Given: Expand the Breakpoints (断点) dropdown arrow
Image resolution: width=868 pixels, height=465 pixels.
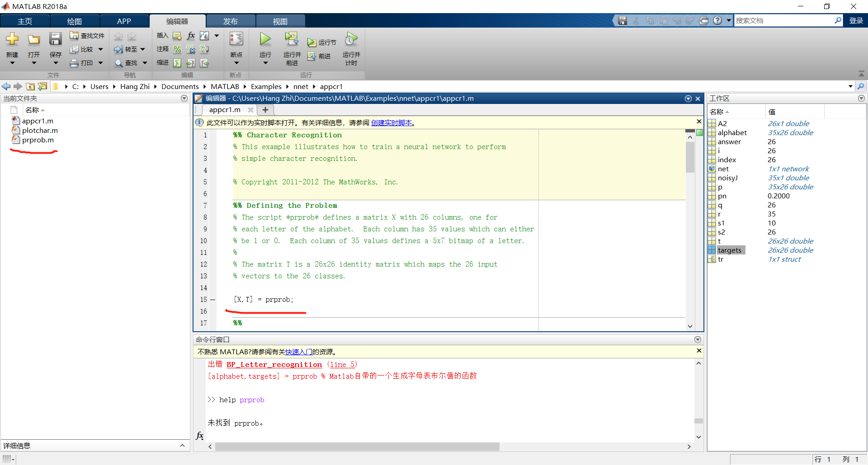Looking at the screenshot, I should (x=236, y=63).
